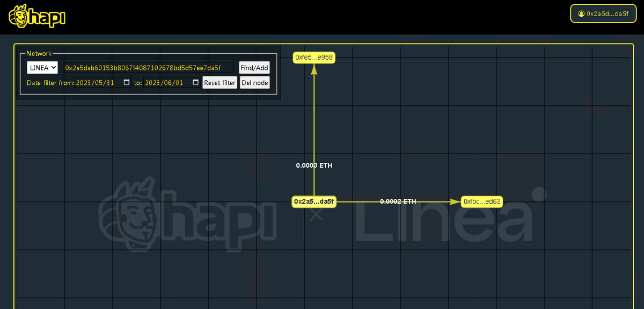Focus the wallet address input field
Image resolution: width=644 pixels, height=309 pixels.
149,68
